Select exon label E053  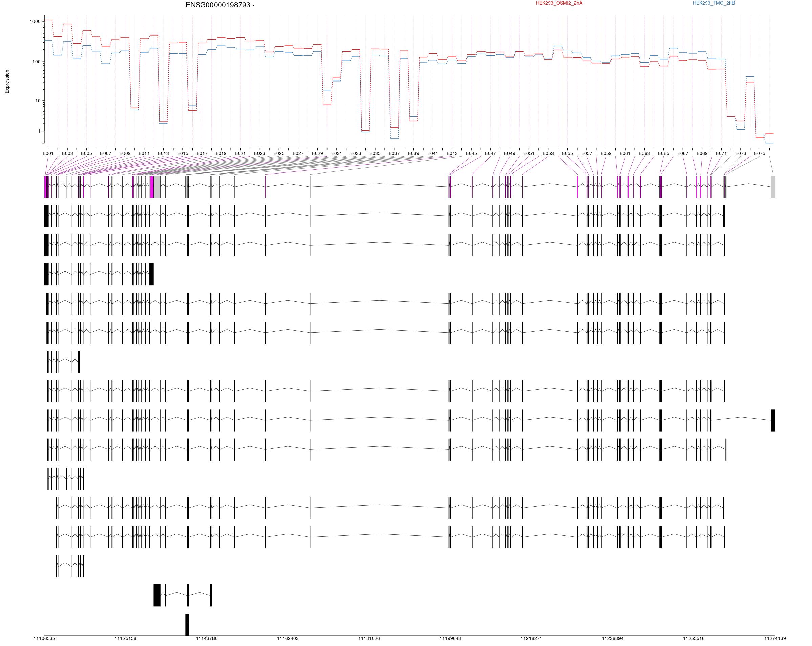(x=548, y=153)
